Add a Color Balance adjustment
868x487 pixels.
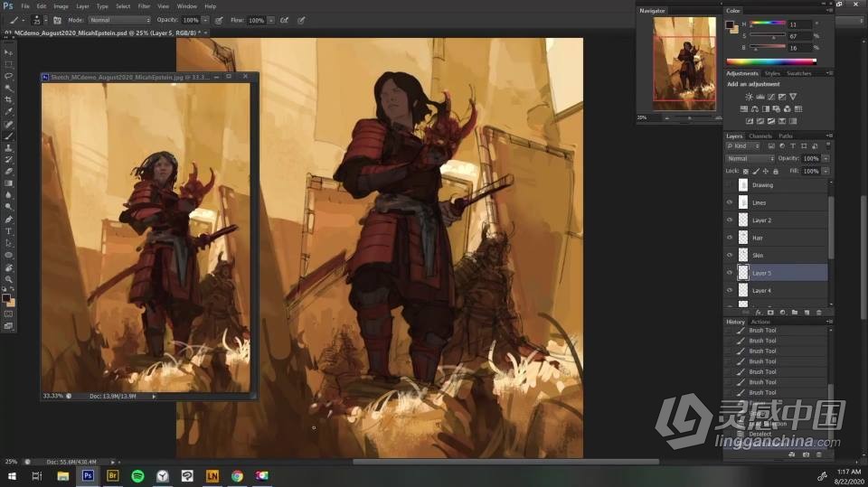click(754, 109)
